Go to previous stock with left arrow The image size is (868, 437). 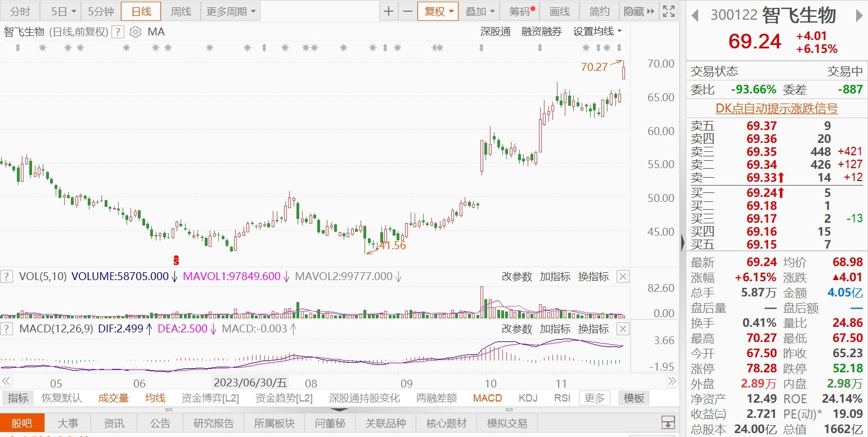click(695, 16)
